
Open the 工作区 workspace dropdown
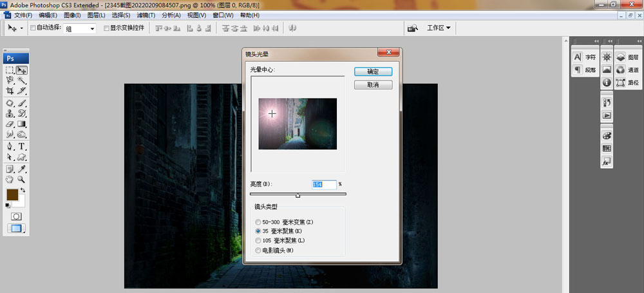point(439,28)
